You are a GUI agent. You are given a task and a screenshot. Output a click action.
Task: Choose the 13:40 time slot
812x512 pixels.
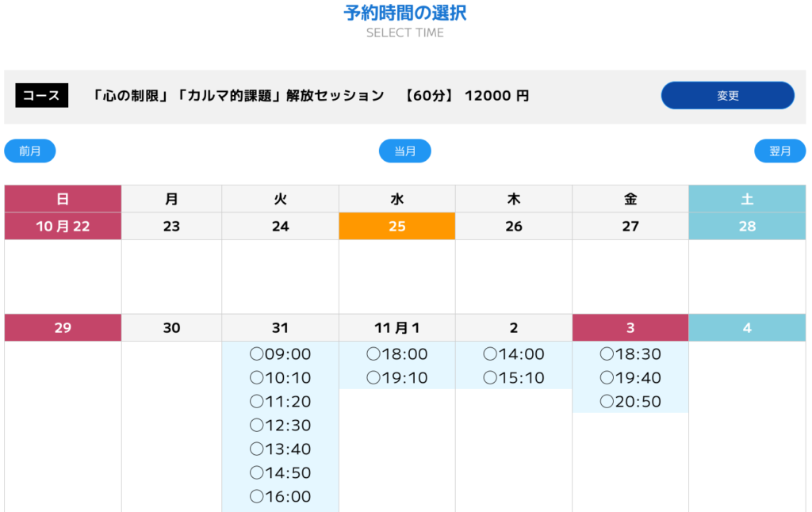coord(280,449)
